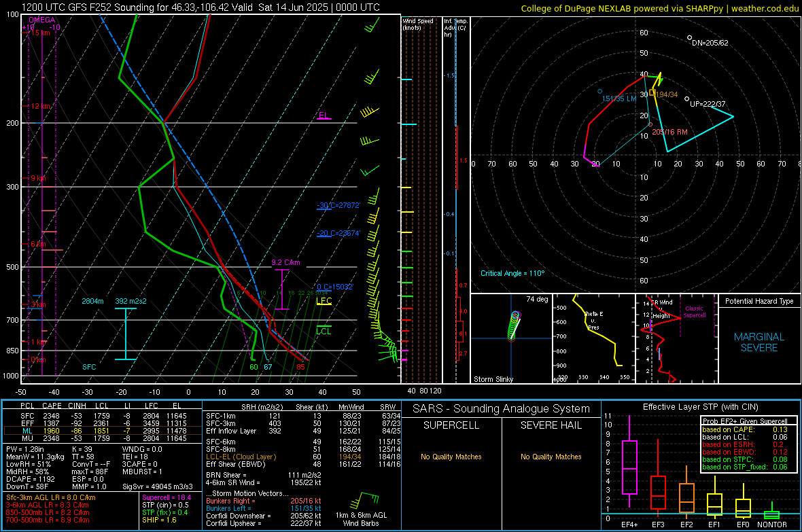Click the Supercell = 18.4 parameter

click(167, 497)
